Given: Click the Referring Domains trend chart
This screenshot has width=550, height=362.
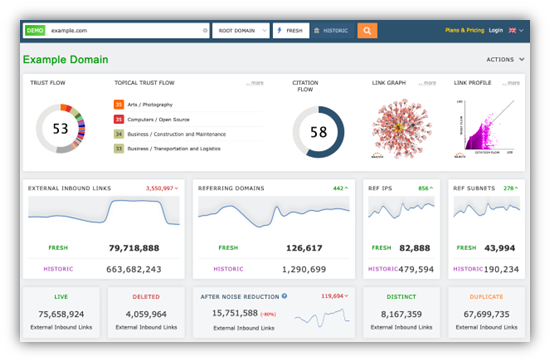Looking at the screenshot, I should point(274,212).
